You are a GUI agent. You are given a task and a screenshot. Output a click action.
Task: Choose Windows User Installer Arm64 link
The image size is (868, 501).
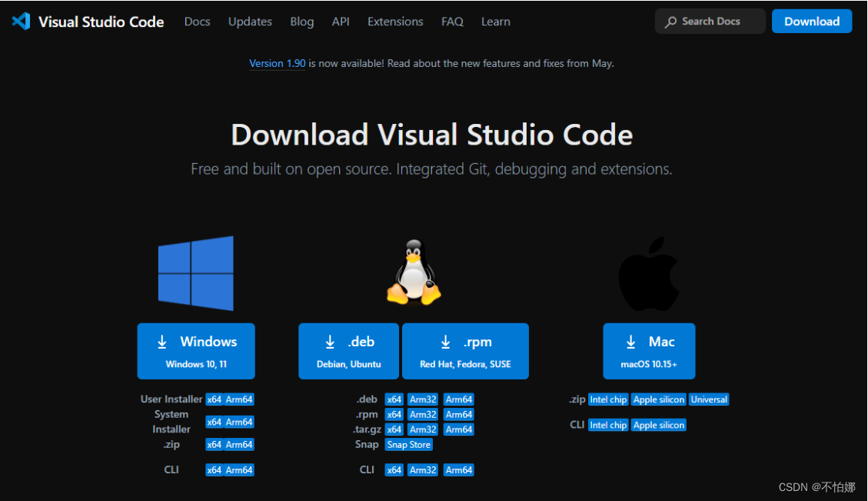coord(239,399)
